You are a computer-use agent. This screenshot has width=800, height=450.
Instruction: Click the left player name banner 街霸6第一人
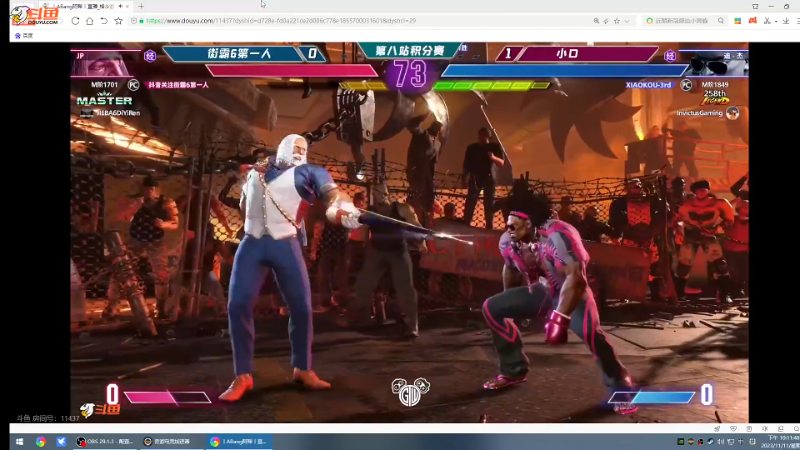pyautogui.click(x=239, y=54)
